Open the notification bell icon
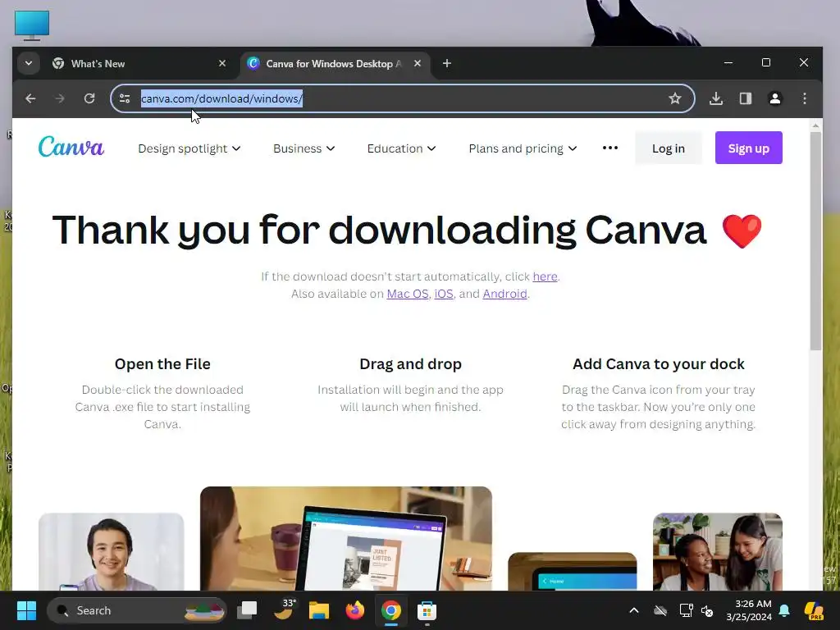The width and height of the screenshot is (840, 630). [x=784, y=610]
